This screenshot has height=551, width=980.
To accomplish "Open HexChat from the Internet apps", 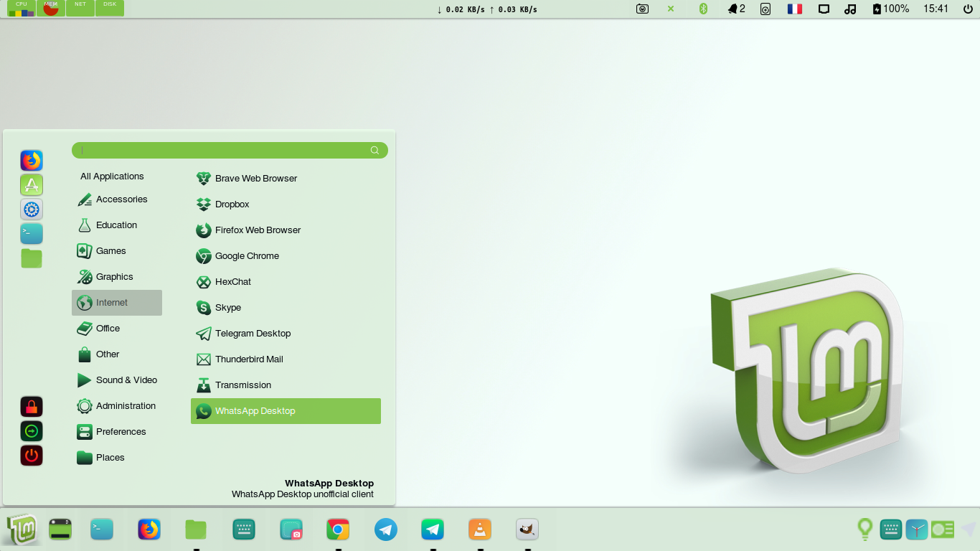I will [286, 281].
